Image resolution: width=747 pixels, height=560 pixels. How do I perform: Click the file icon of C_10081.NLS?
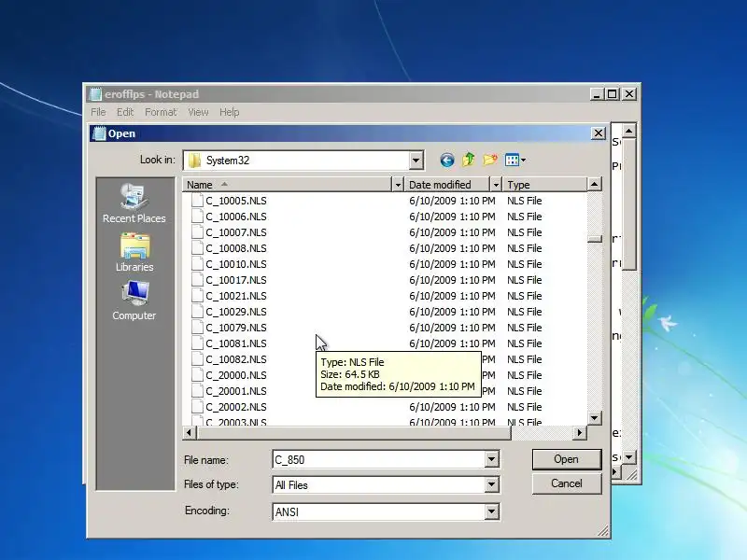click(x=197, y=343)
